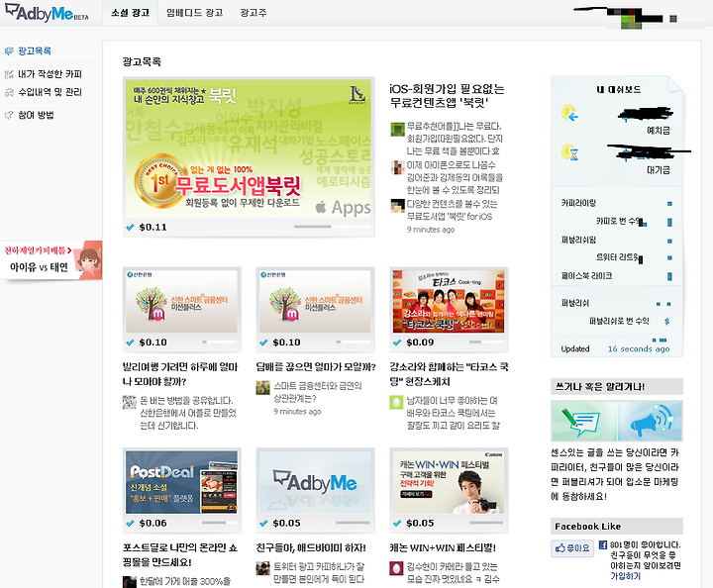Open 캐논 WIN+WIN 페스티벌! headline
The width and height of the screenshot is (713, 588).
443,548
